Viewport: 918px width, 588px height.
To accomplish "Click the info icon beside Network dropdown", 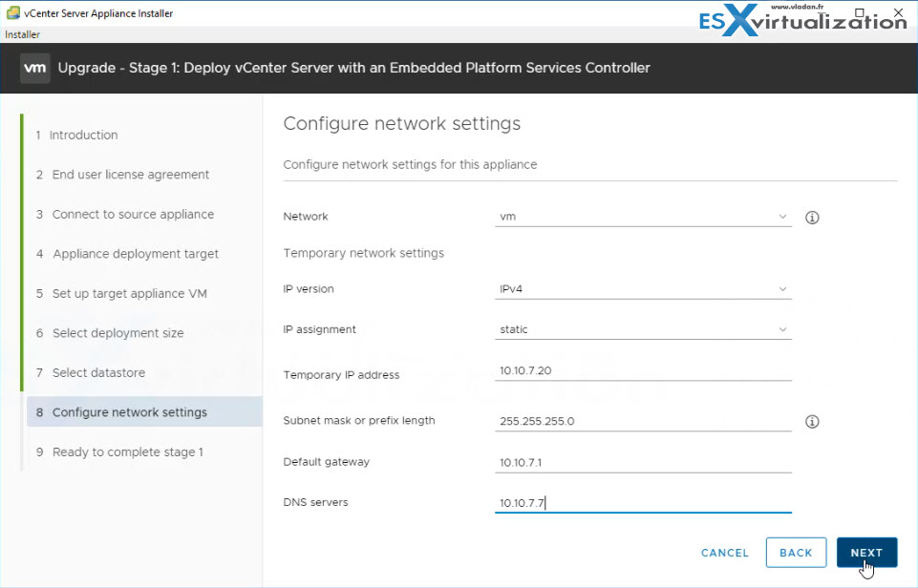I will tap(812, 218).
